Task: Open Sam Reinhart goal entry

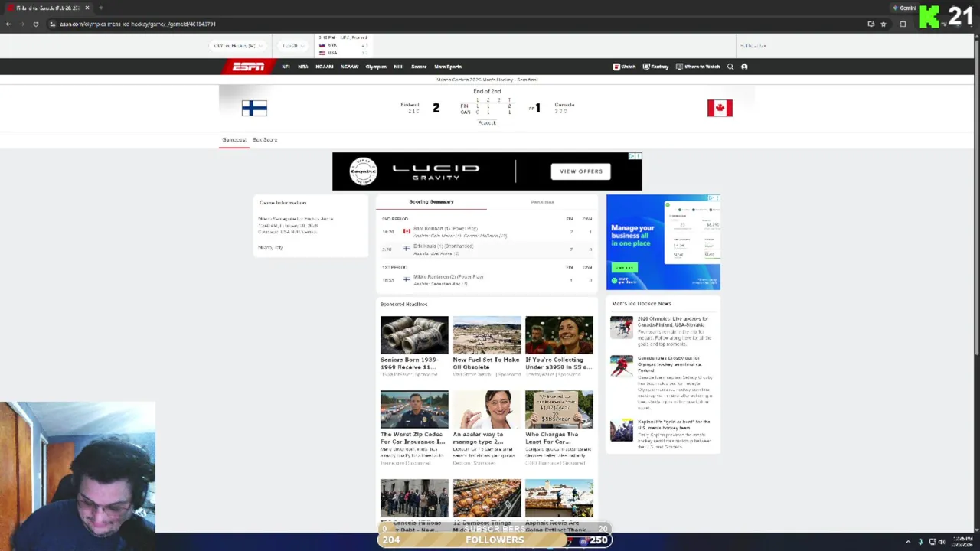Action: (486, 232)
